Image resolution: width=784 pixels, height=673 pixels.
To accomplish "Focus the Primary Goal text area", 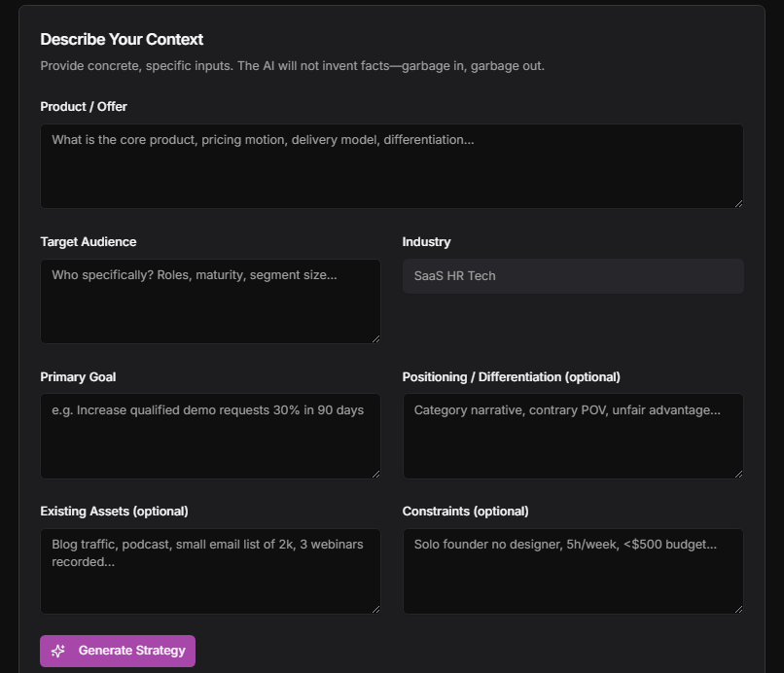I will click(210, 433).
